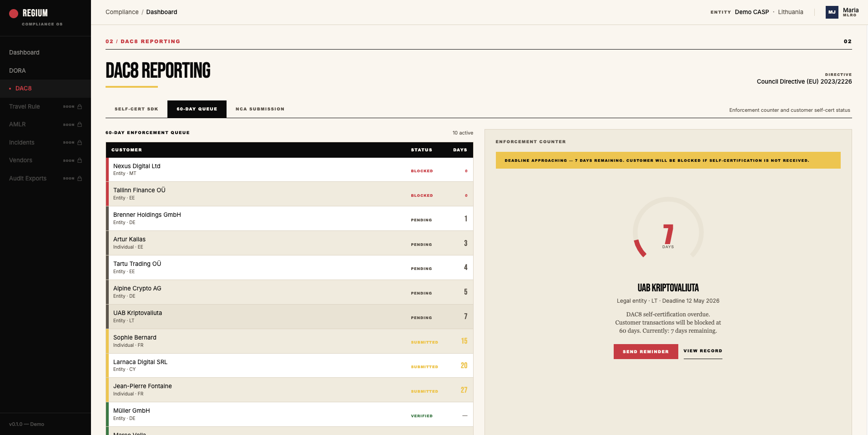The image size is (868, 435).
Task: Select Vendors in the sidebar
Action: pos(45,160)
